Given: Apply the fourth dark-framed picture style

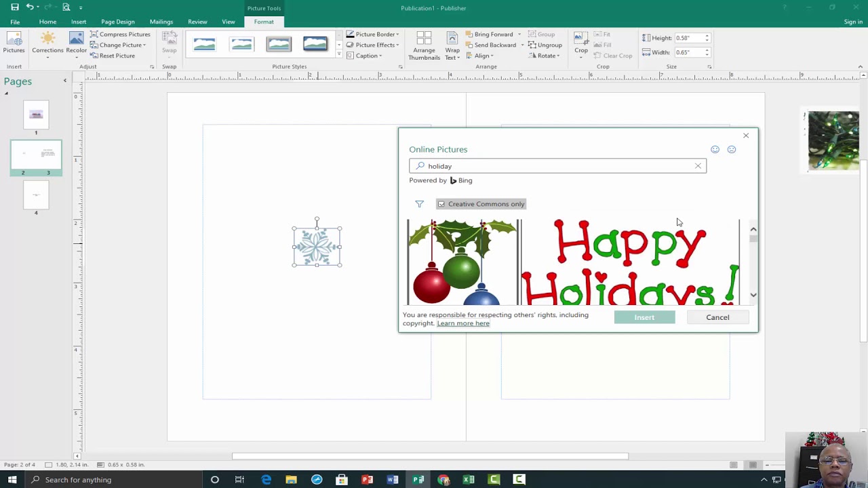Looking at the screenshot, I should click(315, 45).
